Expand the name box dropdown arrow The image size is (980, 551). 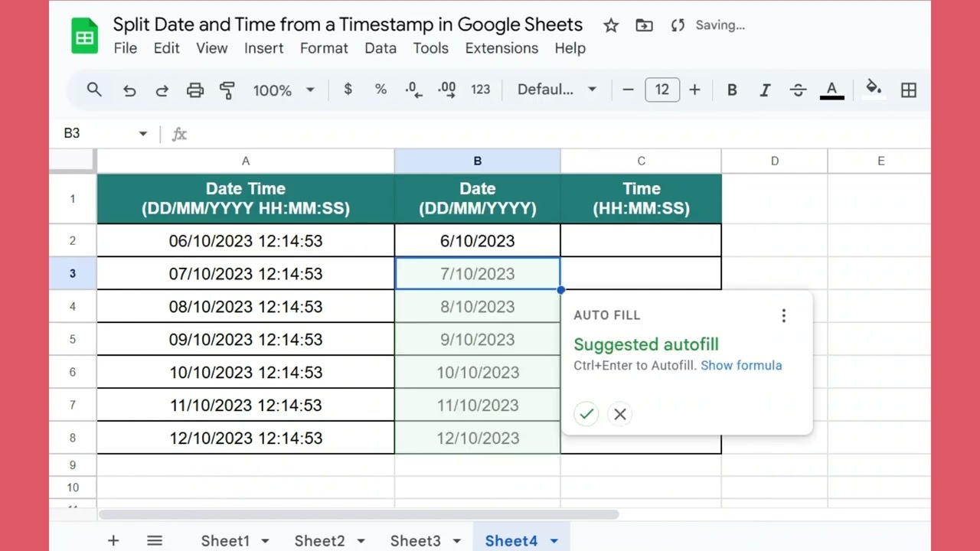click(x=142, y=134)
